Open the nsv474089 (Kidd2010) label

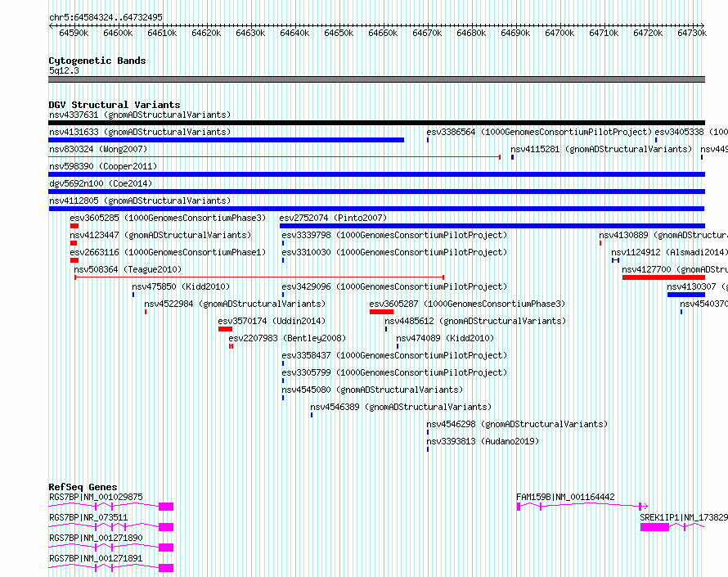pyautogui.click(x=445, y=338)
